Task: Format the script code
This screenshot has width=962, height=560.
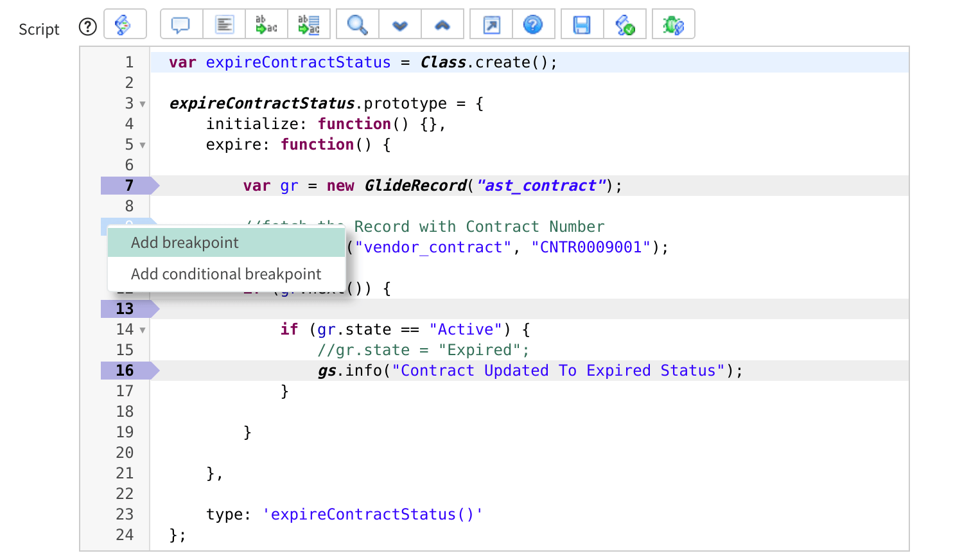Action: click(223, 24)
